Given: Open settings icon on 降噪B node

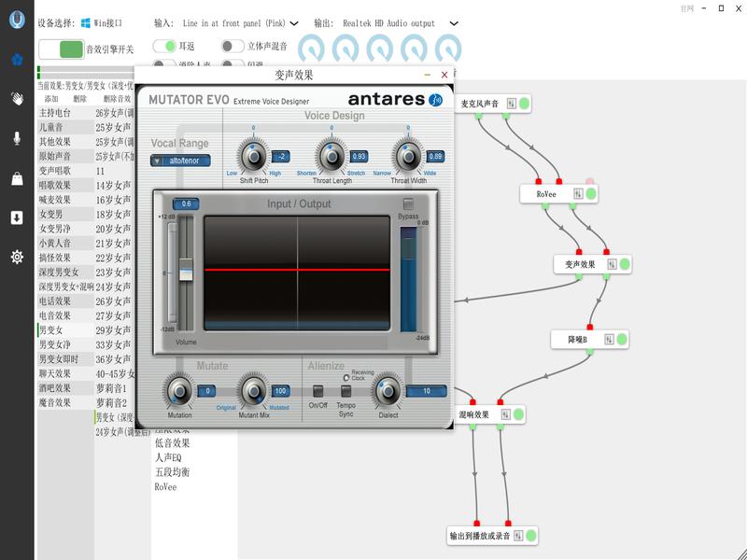Looking at the screenshot, I should (x=609, y=339).
